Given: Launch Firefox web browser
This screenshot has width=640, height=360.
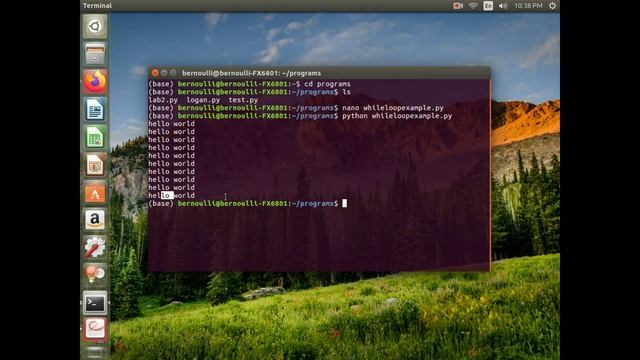Looking at the screenshot, I should pos(95,81).
